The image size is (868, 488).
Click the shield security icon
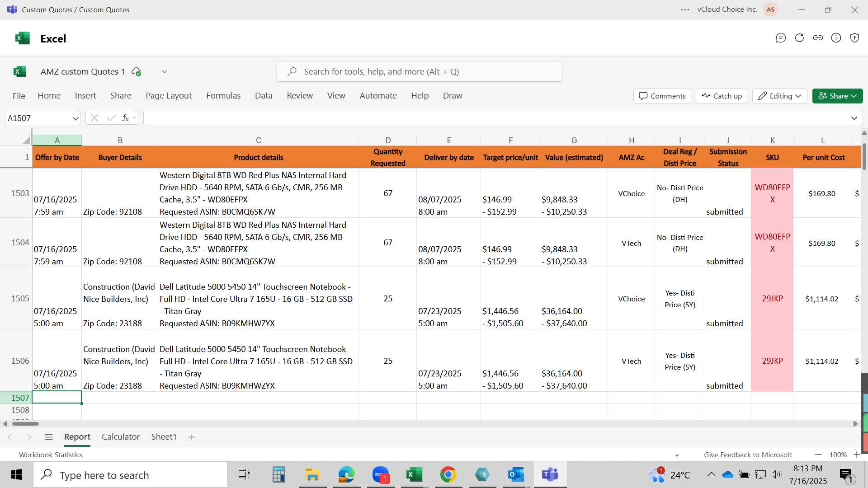coord(854,38)
